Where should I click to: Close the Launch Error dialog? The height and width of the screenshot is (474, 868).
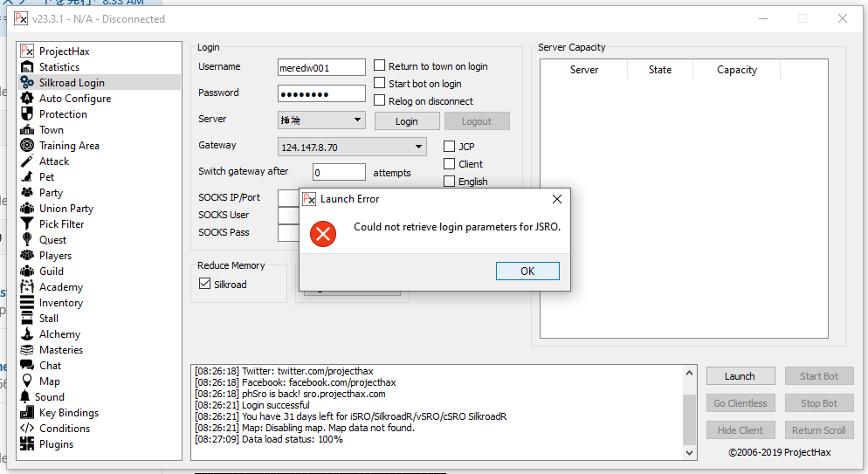556,199
